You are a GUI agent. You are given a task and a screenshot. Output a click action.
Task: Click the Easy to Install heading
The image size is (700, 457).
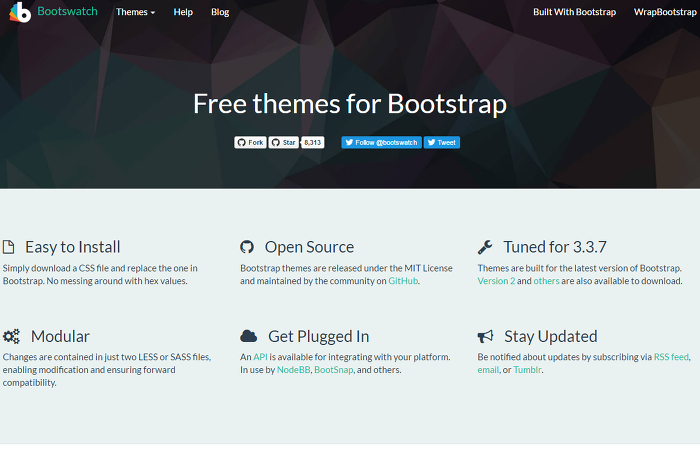point(72,247)
